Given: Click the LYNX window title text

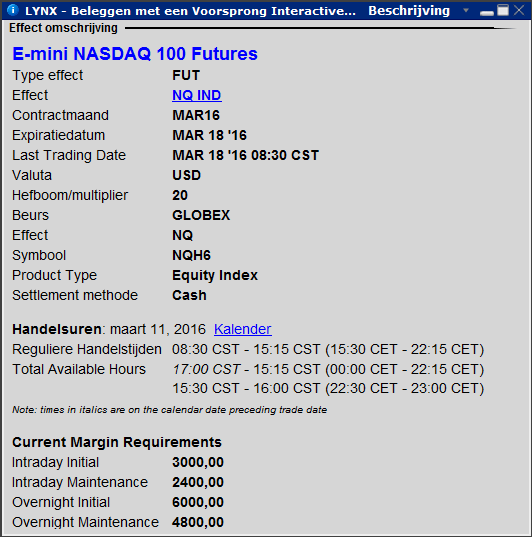Looking at the screenshot, I should coord(190,11).
